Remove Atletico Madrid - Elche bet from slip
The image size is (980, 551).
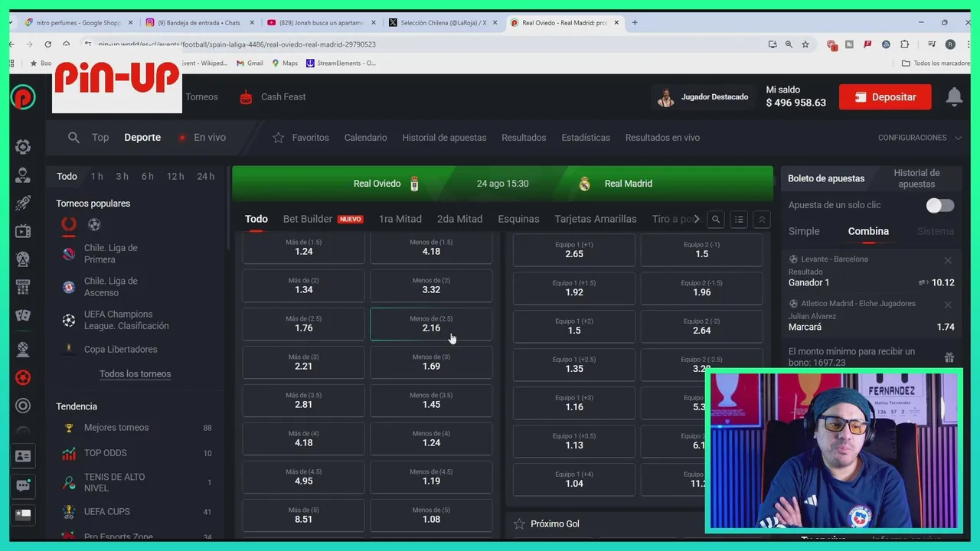tap(948, 305)
